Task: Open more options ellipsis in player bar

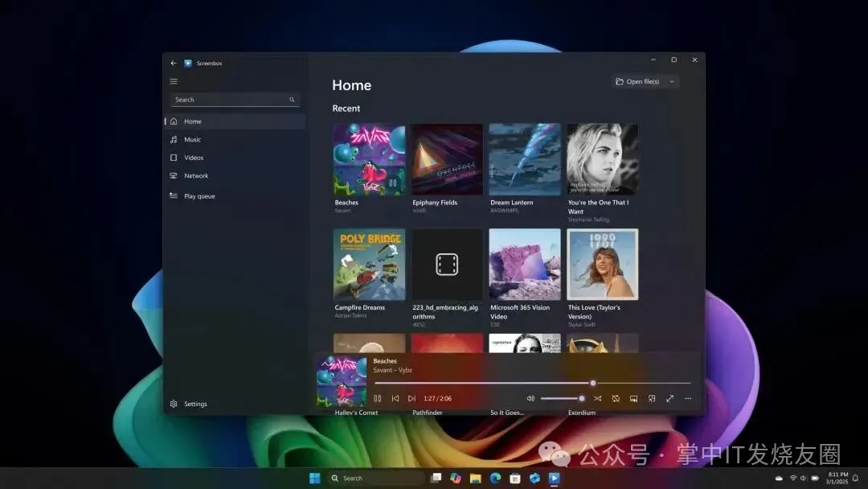Action: pyautogui.click(x=688, y=398)
